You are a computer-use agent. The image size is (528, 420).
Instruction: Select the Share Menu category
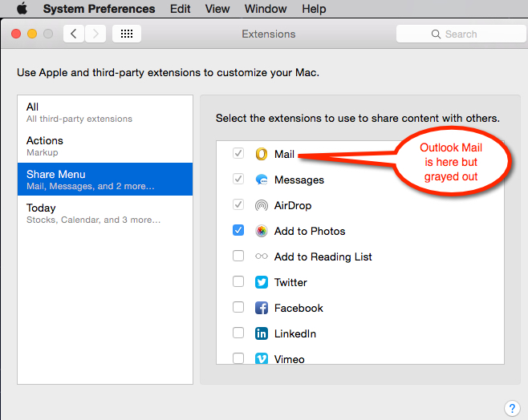tap(105, 180)
